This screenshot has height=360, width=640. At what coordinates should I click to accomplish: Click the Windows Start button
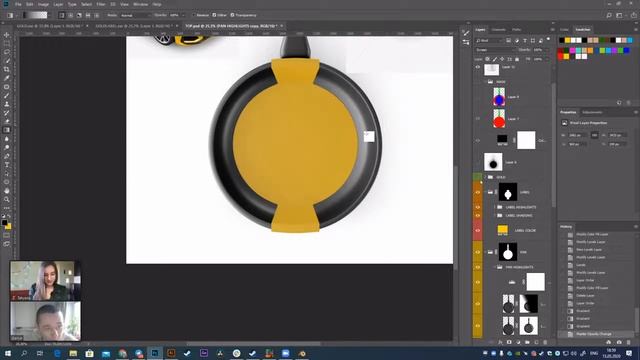click(7, 353)
